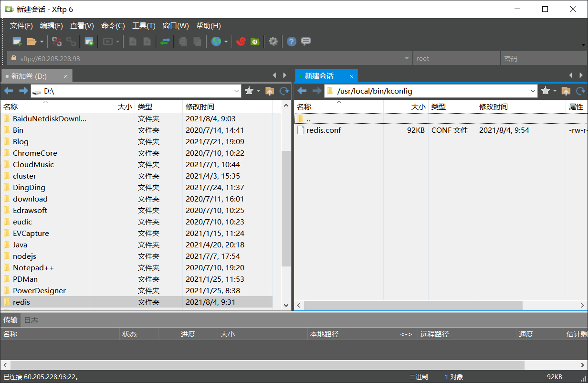Open session properties window icon
Viewport: 588px width, 383px height.
coord(89,42)
